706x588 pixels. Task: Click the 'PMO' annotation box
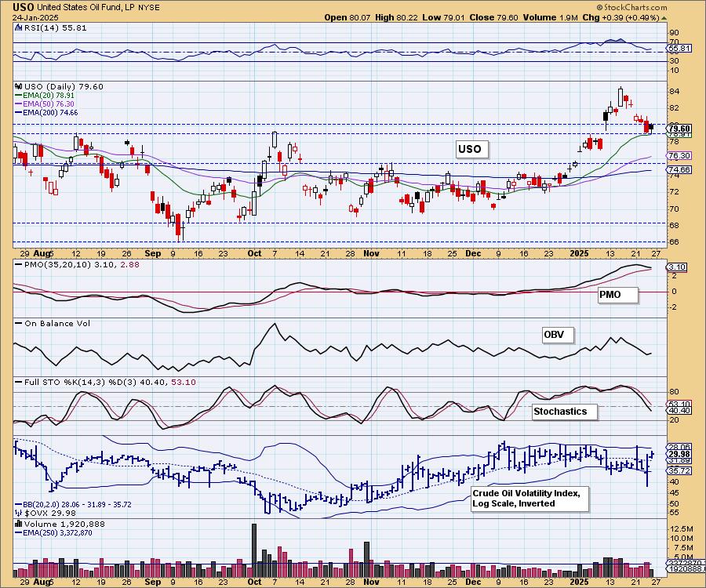click(x=618, y=295)
